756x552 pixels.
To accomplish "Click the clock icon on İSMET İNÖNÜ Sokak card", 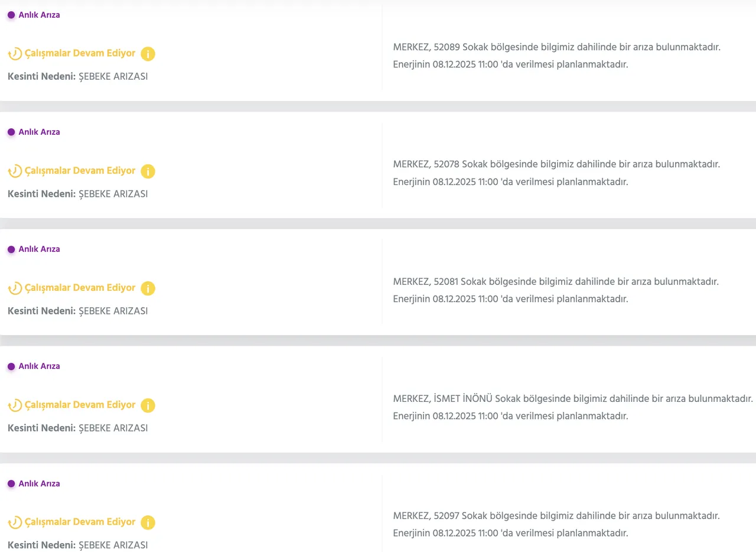I will (x=15, y=405).
